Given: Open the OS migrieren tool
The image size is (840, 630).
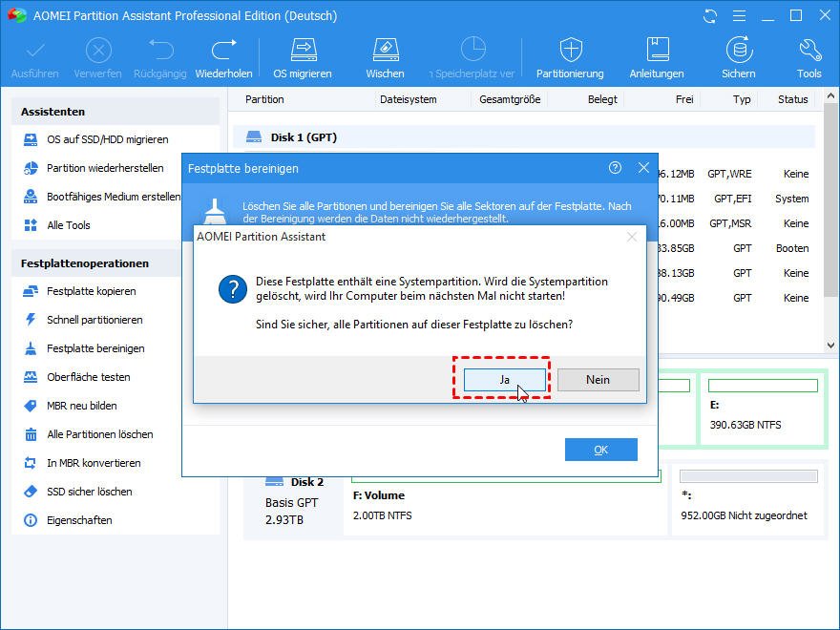Looking at the screenshot, I should point(303,58).
